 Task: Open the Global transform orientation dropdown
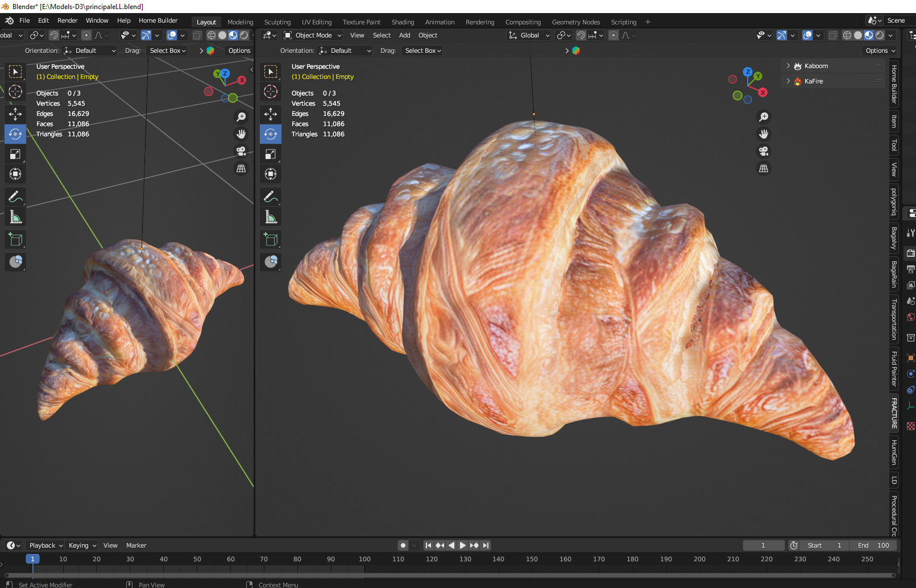coord(529,35)
